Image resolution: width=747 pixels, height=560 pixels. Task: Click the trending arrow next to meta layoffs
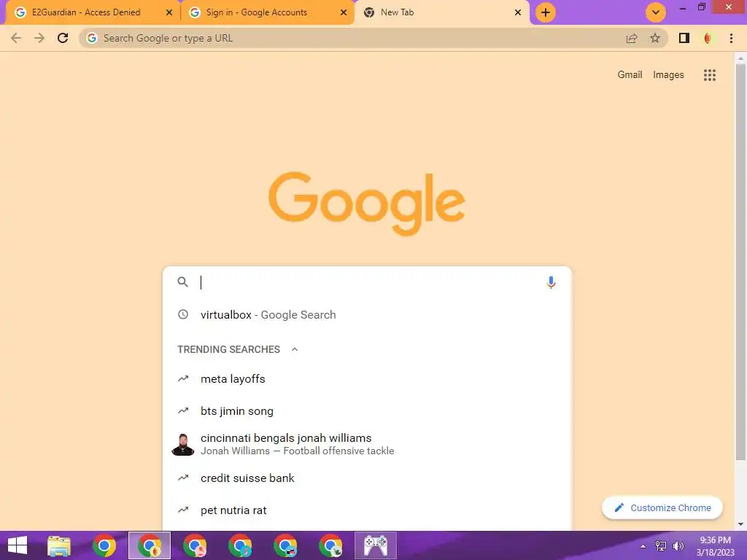[x=183, y=378]
